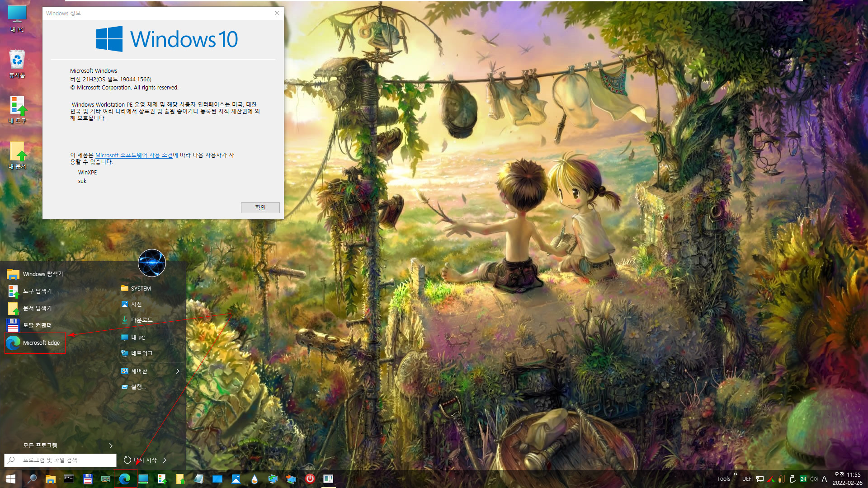
Task: Open the photo viewer taskbar icon
Action: pyautogui.click(x=236, y=479)
